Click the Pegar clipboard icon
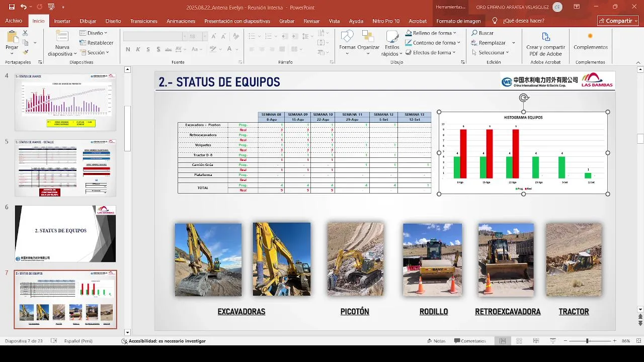644x362 pixels. coord(12,38)
